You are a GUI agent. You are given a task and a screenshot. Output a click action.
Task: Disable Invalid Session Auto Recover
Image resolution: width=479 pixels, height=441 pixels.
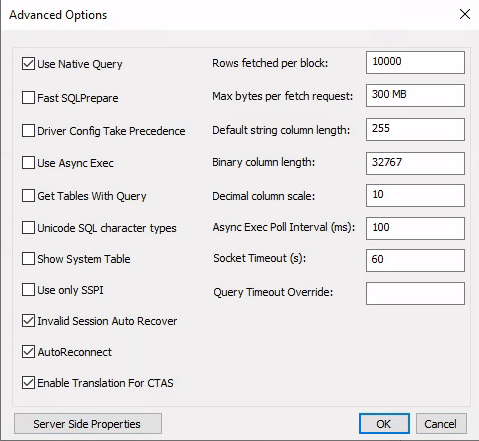click(x=28, y=321)
